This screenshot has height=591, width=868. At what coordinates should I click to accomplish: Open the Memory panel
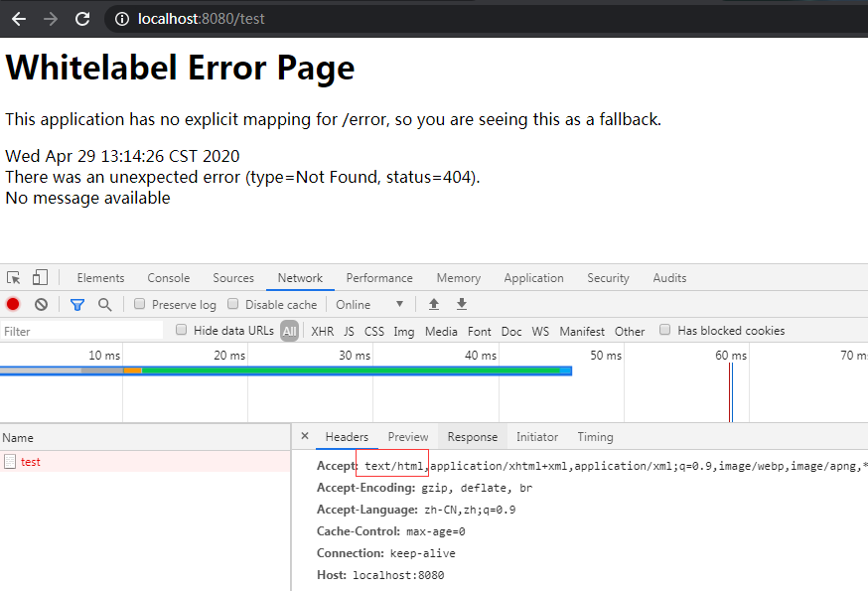pyautogui.click(x=459, y=277)
